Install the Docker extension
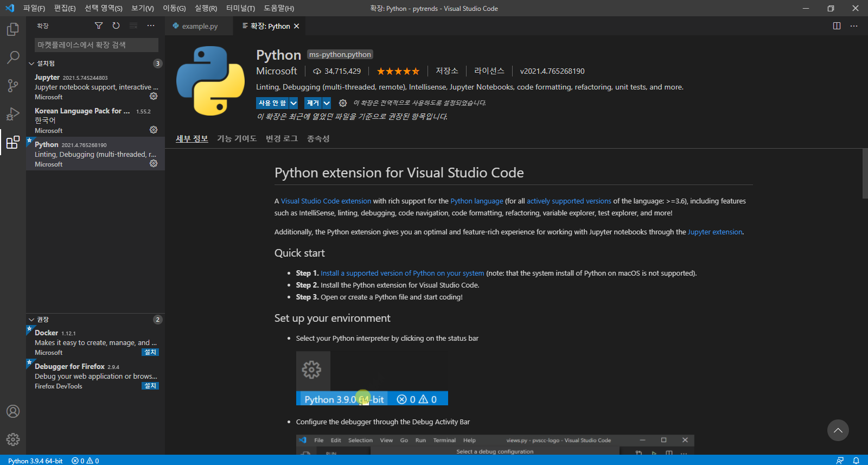The width and height of the screenshot is (868, 465). [x=150, y=352]
